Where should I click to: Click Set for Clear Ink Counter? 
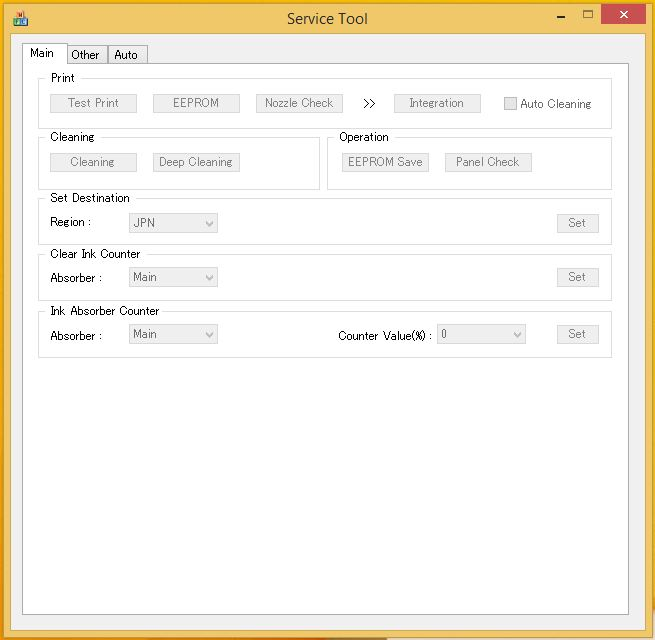point(578,277)
